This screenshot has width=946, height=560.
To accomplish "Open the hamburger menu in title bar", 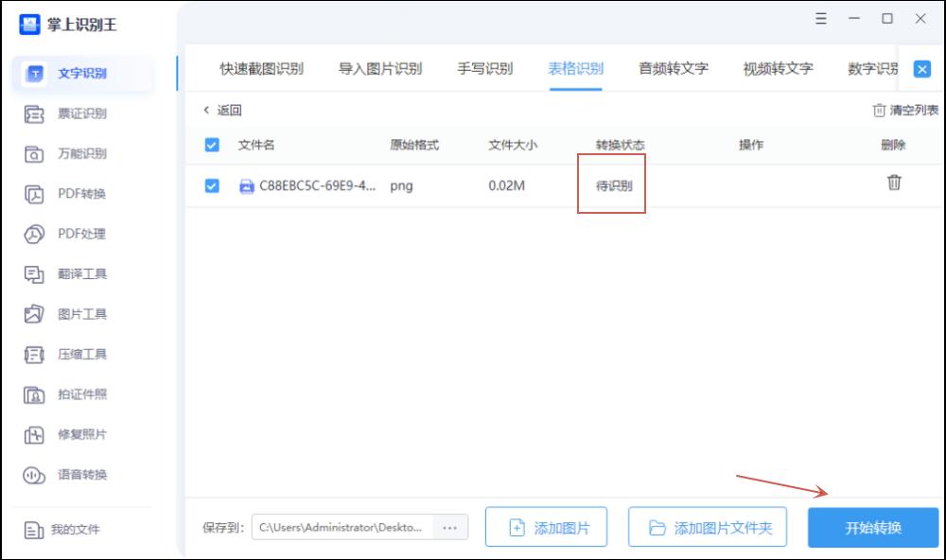I will [x=820, y=19].
